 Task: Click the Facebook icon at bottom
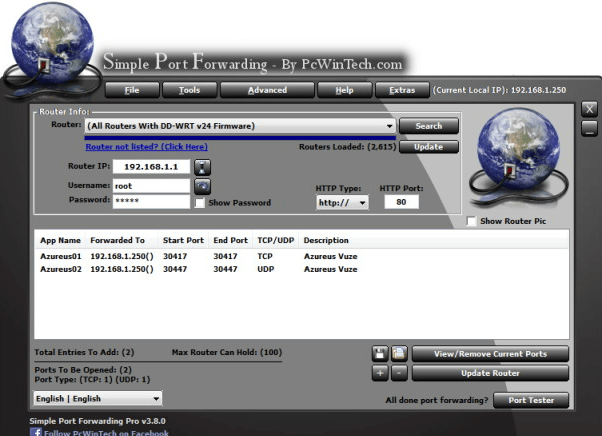36,432
